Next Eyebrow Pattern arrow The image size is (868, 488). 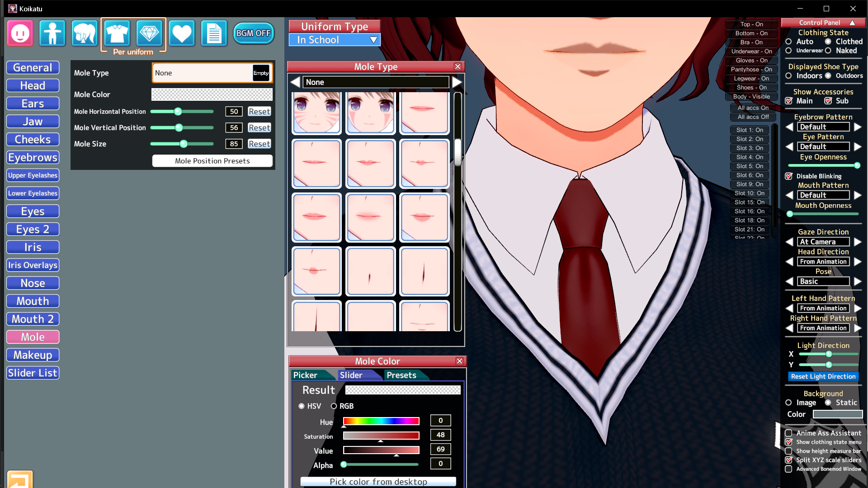click(858, 127)
